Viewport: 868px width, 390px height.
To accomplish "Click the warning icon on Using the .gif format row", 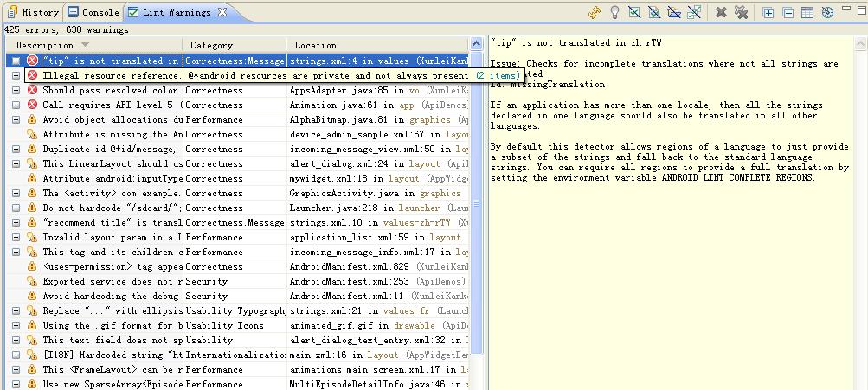I will click(32, 325).
